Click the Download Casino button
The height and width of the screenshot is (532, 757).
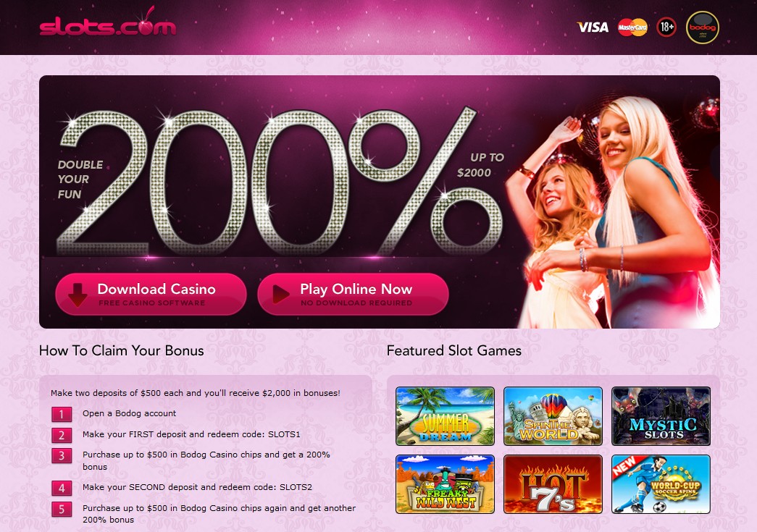pos(151,294)
